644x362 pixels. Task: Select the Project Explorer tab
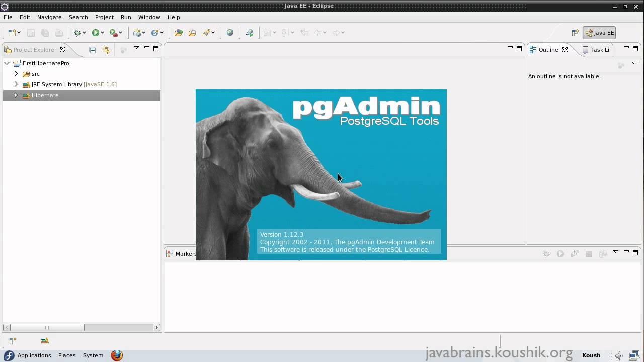click(35, 50)
